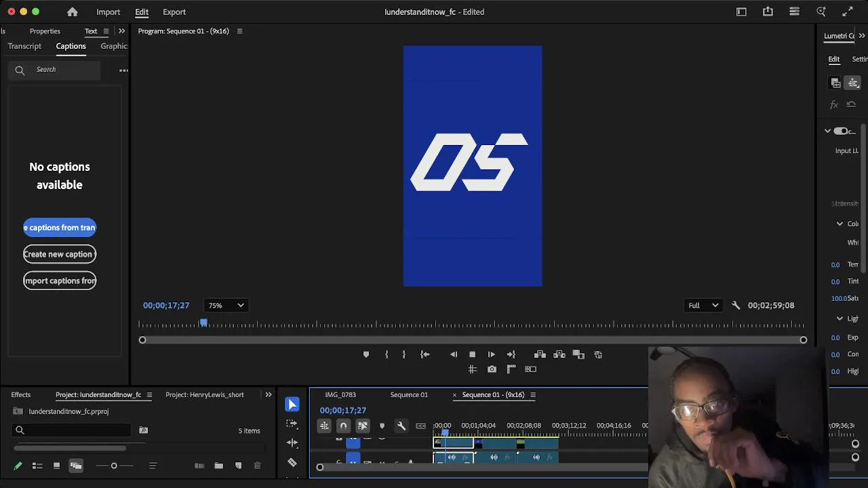
Task: Click the program monitor playhead marker
Action: point(203,323)
